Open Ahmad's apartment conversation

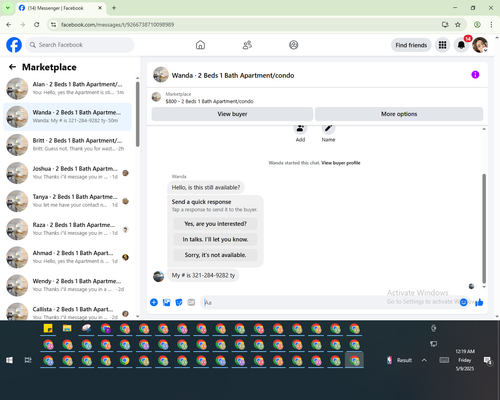pos(67,257)
